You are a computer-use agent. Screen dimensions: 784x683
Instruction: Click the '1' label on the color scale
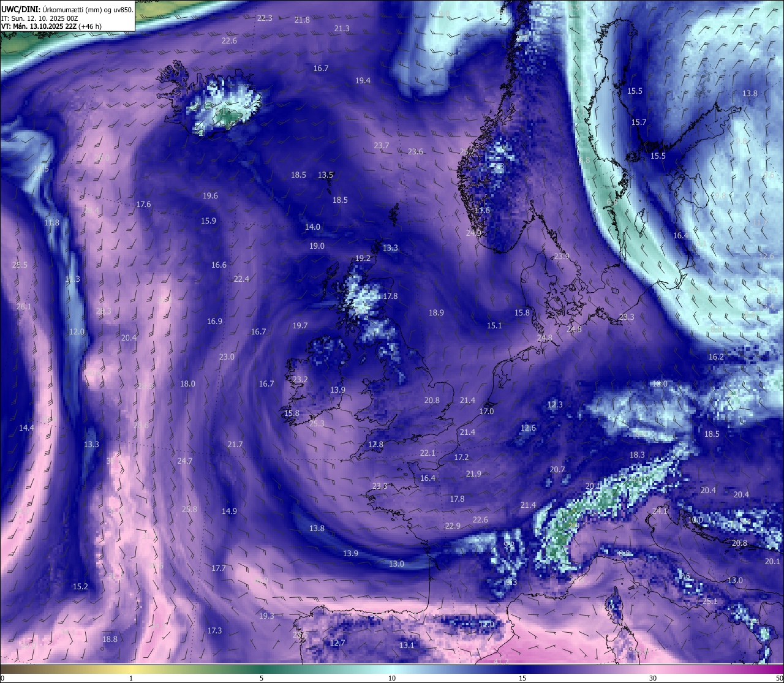(131, 678)
